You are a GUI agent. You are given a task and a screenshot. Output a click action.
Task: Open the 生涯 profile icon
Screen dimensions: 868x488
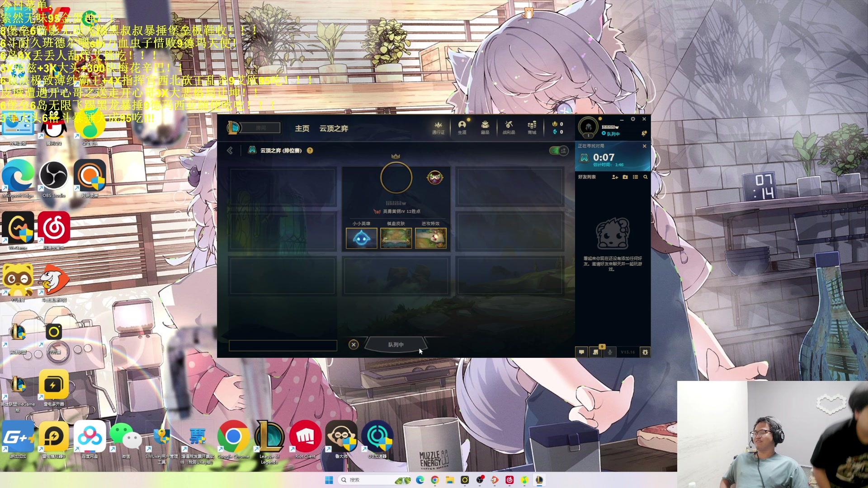(x=462, y=127)
